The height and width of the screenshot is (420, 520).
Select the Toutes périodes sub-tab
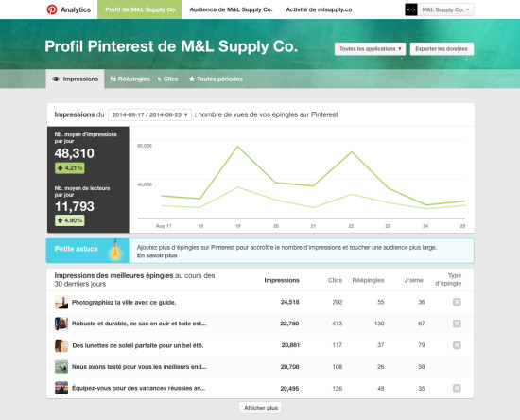(x=216, y=79)
